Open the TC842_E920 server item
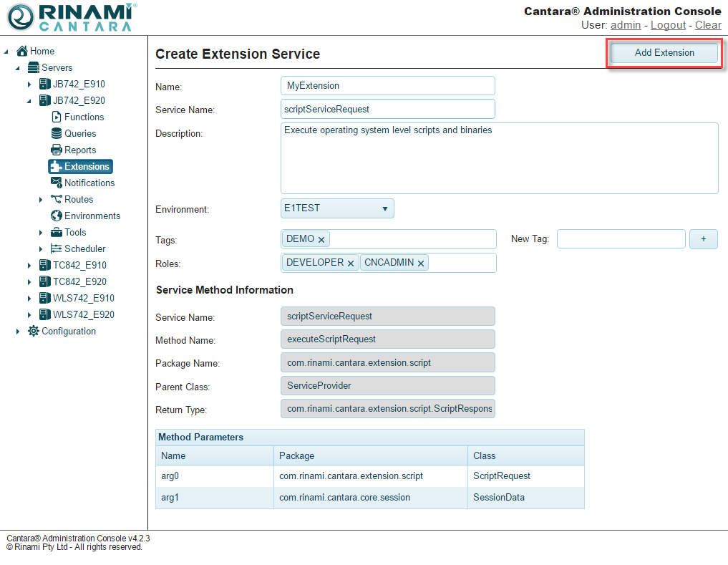Image resolution: width=728 pixels, height=565 pixels. click(x=79, y=281)
